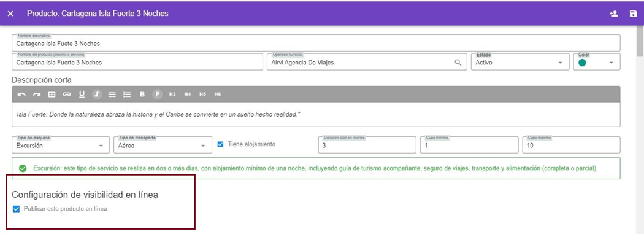The width and height of the screenshot is (644, 234).
Task: Toggle underline formatting
Action: (82, 94)
